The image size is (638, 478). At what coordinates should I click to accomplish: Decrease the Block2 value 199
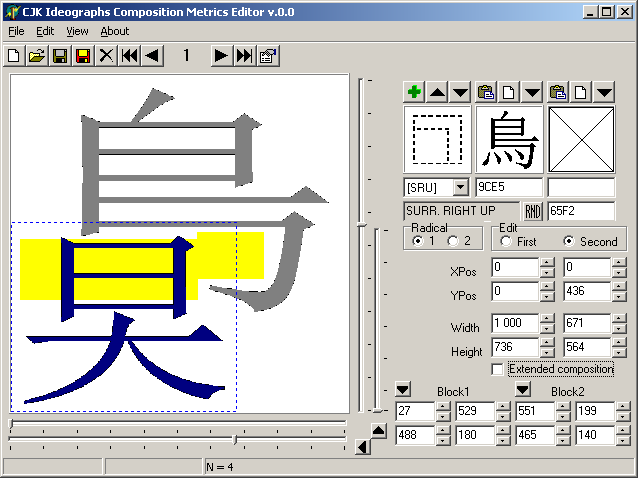point(623,416)
